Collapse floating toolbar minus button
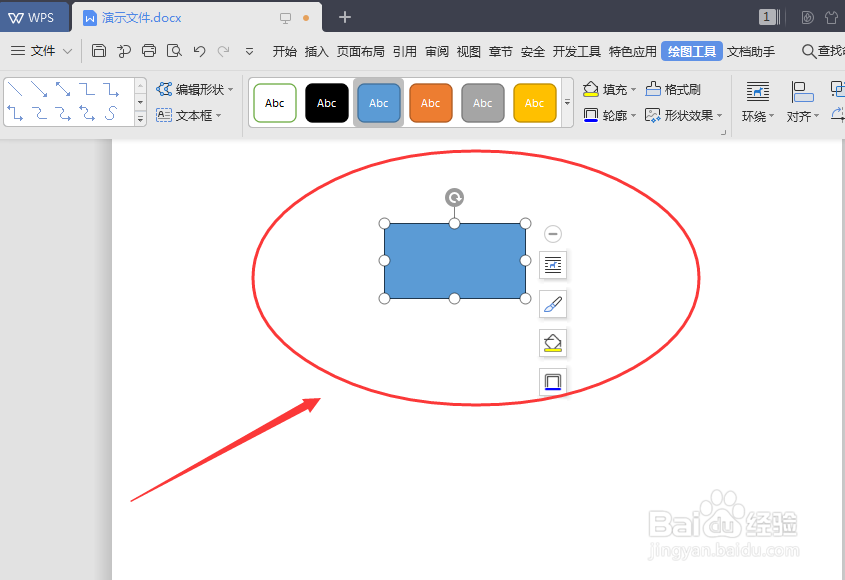The height and width of the screenshot is (580, 845). pyautogui.click(x=553, y=234)
